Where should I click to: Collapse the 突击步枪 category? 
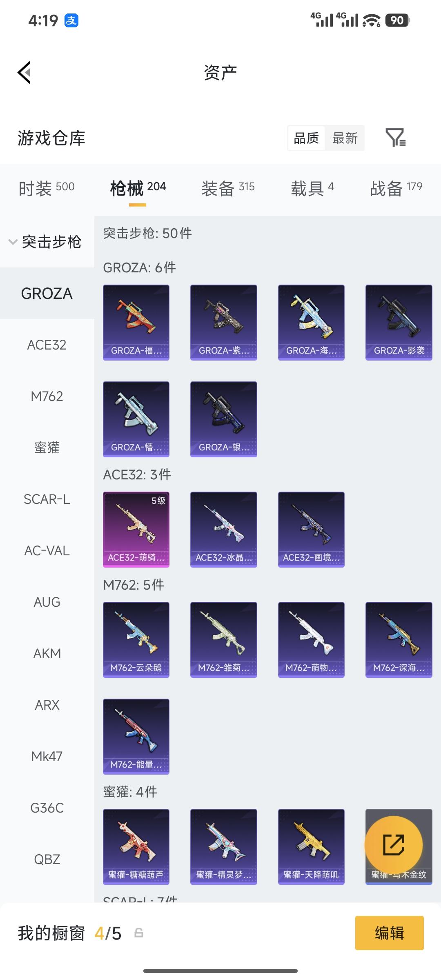coord(45,242)
